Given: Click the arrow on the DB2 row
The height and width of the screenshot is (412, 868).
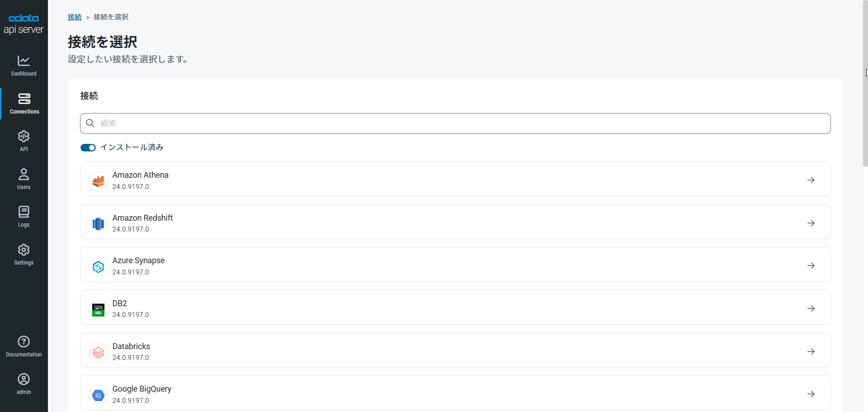Looking at the screenshot, I should tap(811, 308).
